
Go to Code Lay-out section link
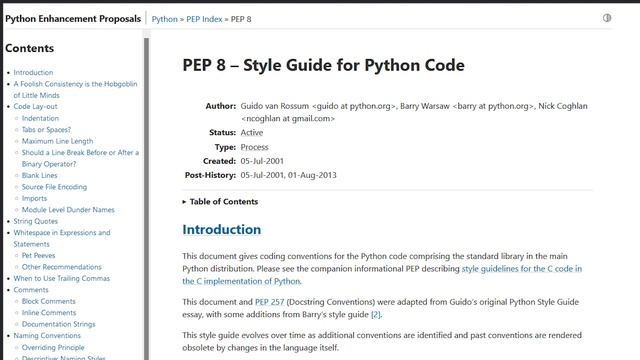coord(35,107)
